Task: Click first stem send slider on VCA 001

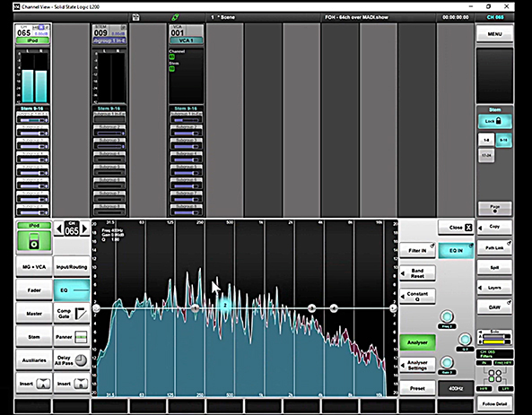Action: pyautogui.click(x=187, y=120)
